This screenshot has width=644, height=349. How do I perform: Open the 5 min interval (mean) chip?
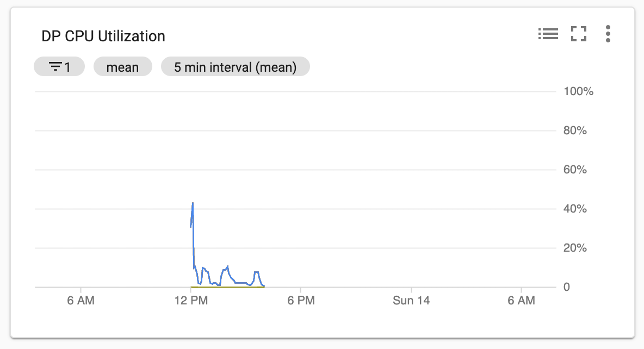236,66
